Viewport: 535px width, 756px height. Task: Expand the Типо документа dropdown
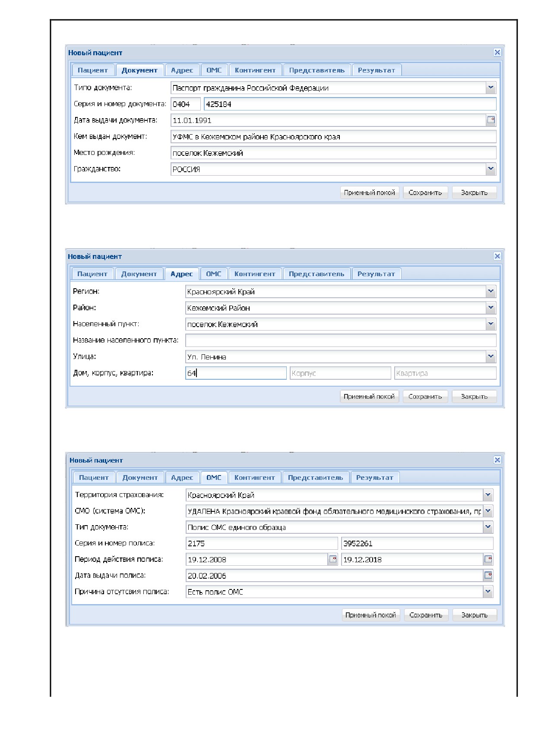[491, 88]
